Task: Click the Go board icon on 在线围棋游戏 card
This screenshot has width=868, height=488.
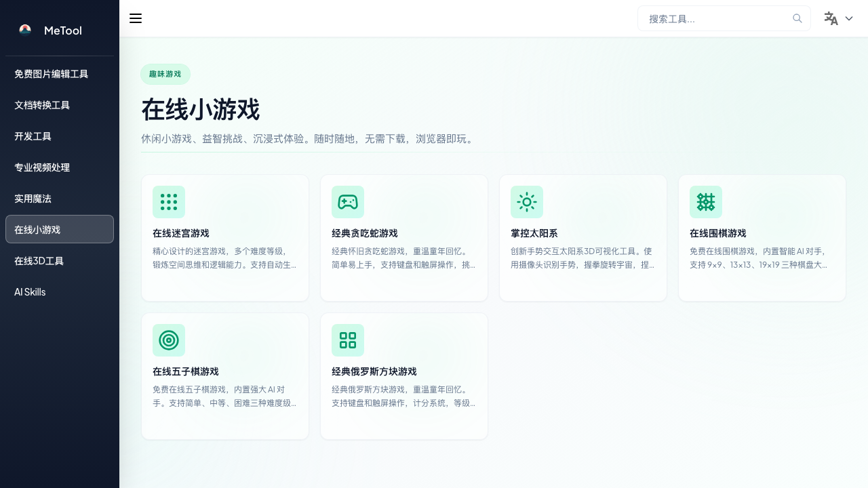Action: click(x=706, y=202)
